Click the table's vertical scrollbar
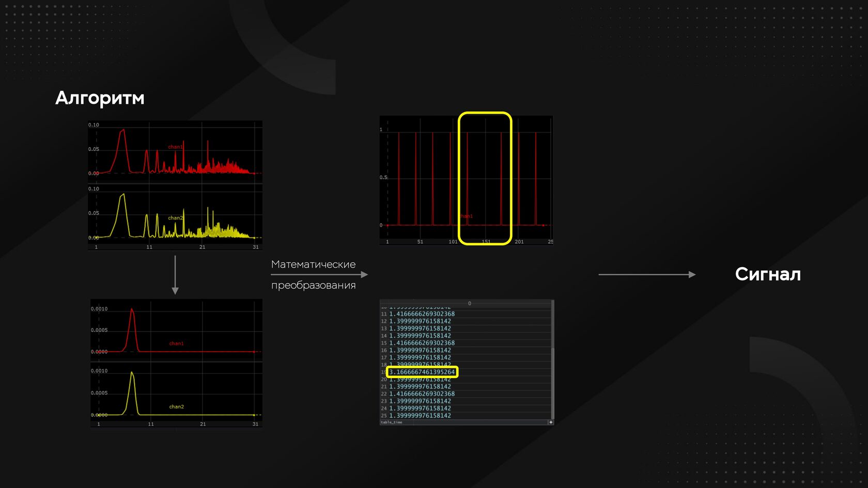Viewport: 868px width, 488px height. pyautogui.click(x=553, y=361)
